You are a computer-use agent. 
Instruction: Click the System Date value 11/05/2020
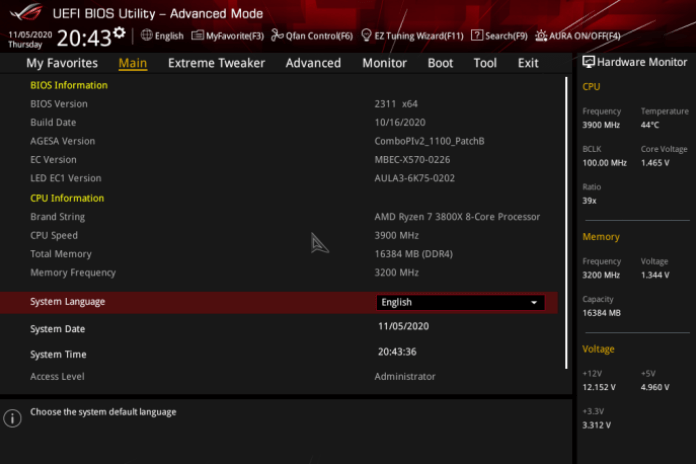403,326
